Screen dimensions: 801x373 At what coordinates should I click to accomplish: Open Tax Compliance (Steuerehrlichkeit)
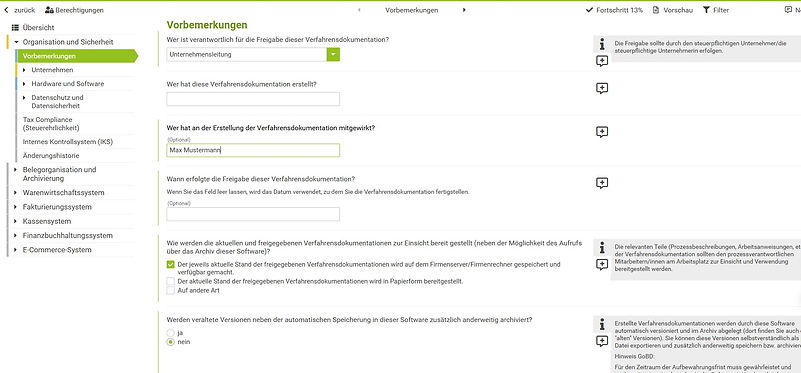(51, 124)
